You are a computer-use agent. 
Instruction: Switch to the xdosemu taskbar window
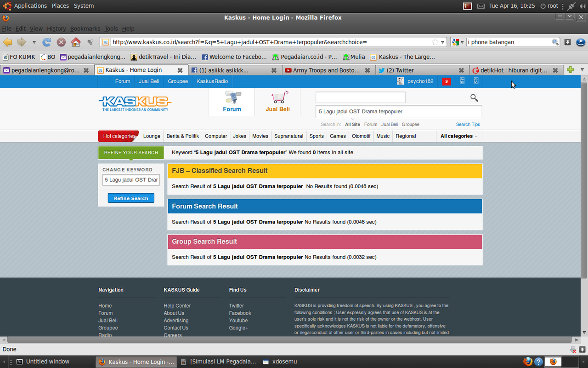pyautogui.click(x=280, y=362)
